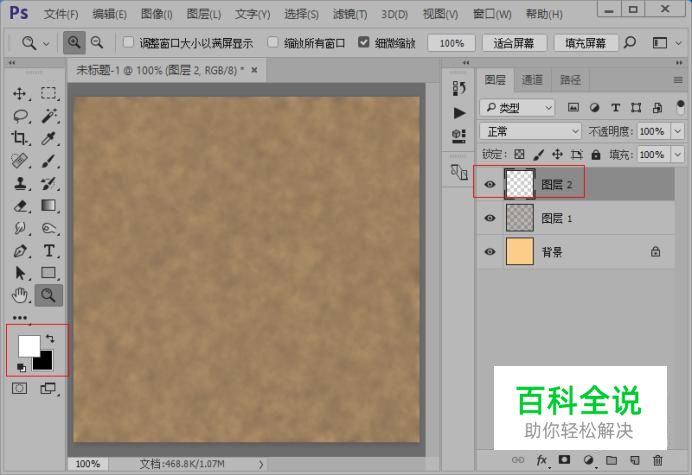Create new fill or adjustment layer
This screenshot has height=475, width=692.
(588, 460)
